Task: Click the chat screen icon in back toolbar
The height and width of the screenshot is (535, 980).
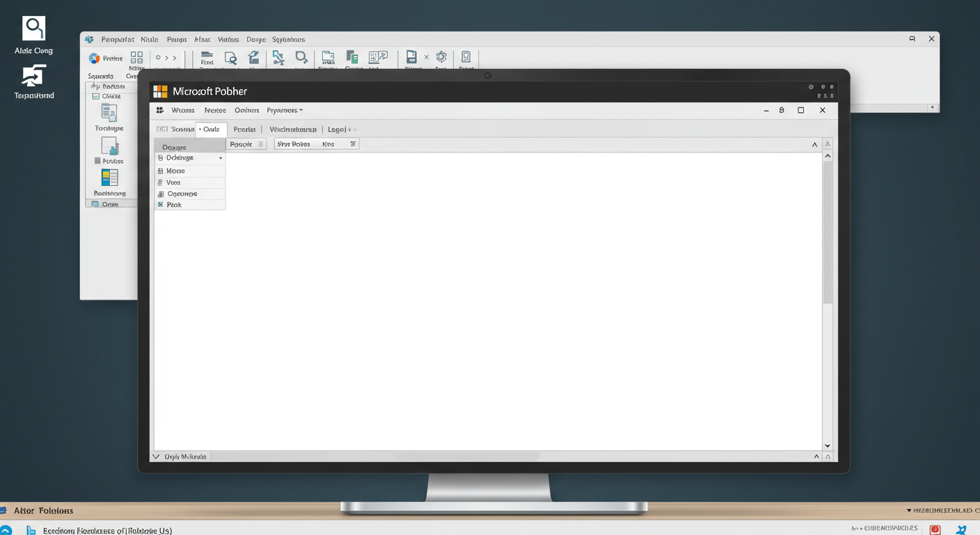Action: 377,58
